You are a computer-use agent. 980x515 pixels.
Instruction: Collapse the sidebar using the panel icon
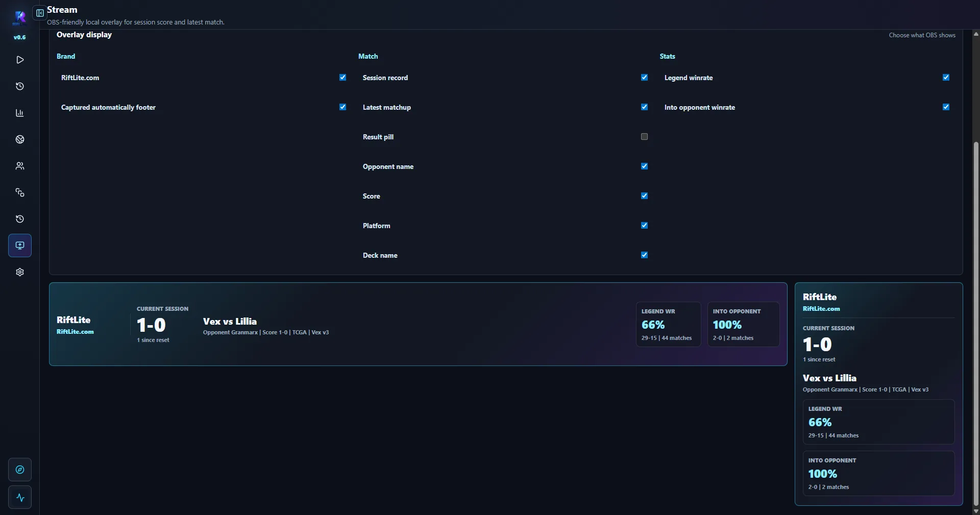pyautogui.click(x=39, y=13)
